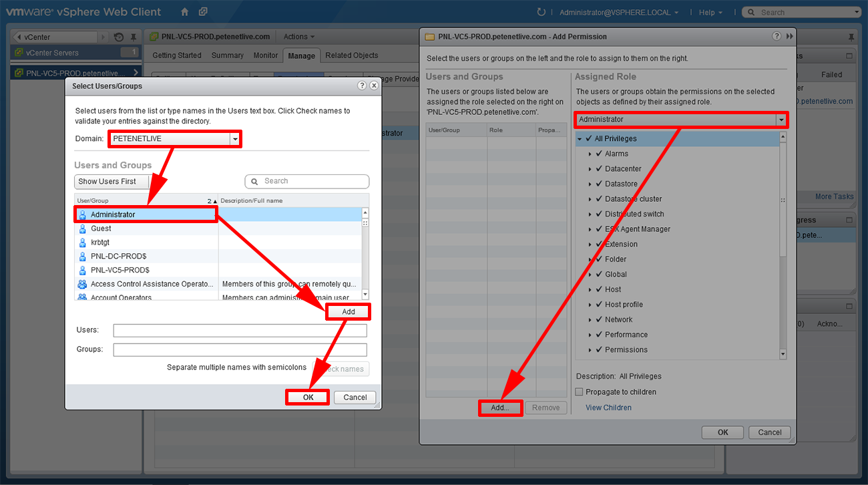Open the Help dropdown menu
The image size is (868, 485).
coord(710,12)
